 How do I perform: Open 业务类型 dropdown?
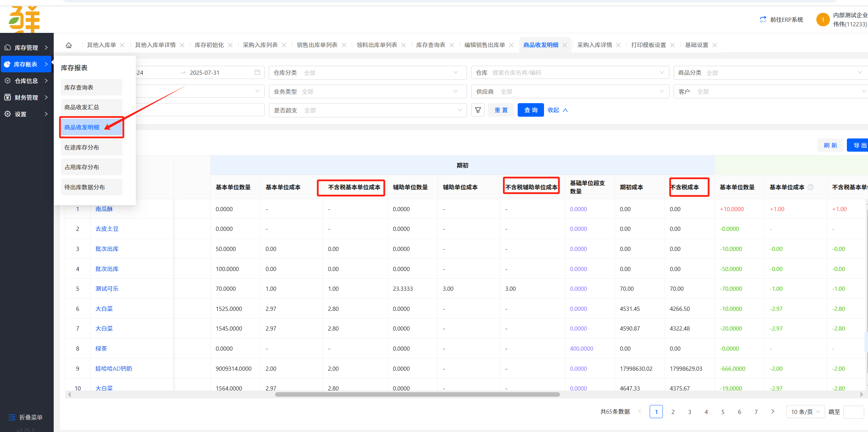point(368,91)
